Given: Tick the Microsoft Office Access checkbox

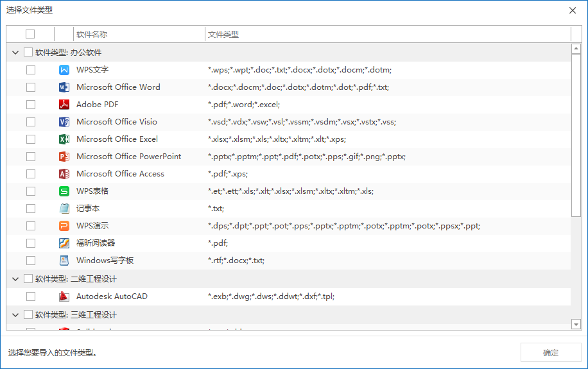Looking at the screenshot, I should pos(31,174).
